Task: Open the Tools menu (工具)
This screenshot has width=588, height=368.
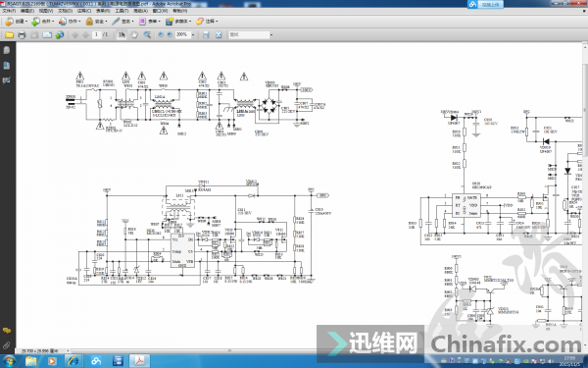Action: [122, 11]
